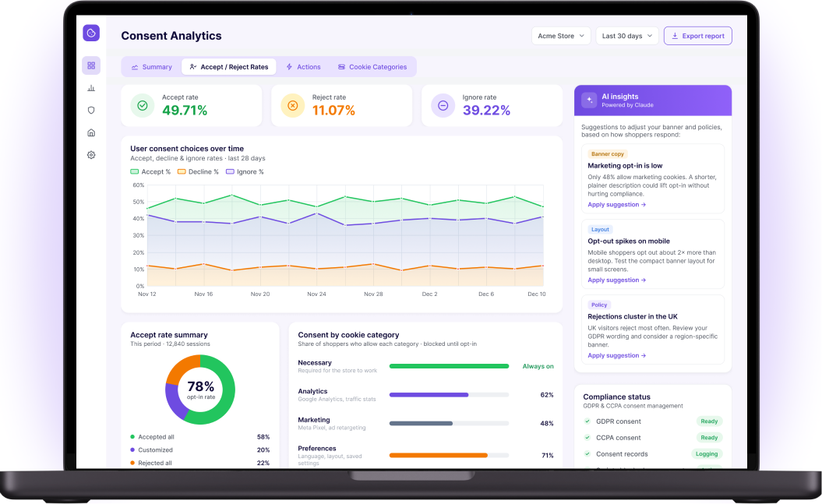Toggle Decline % series in chart legend
Screen dimensions: 822x504
198,172
